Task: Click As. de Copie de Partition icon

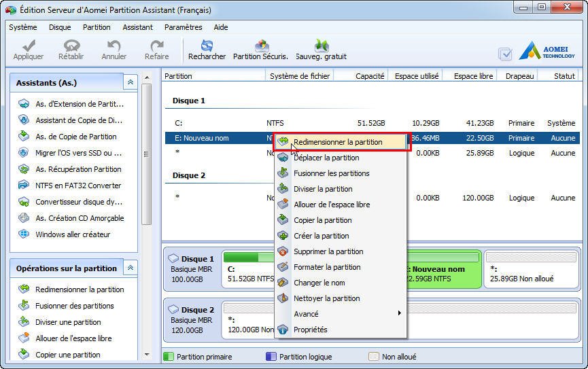Action: (24, 136)
